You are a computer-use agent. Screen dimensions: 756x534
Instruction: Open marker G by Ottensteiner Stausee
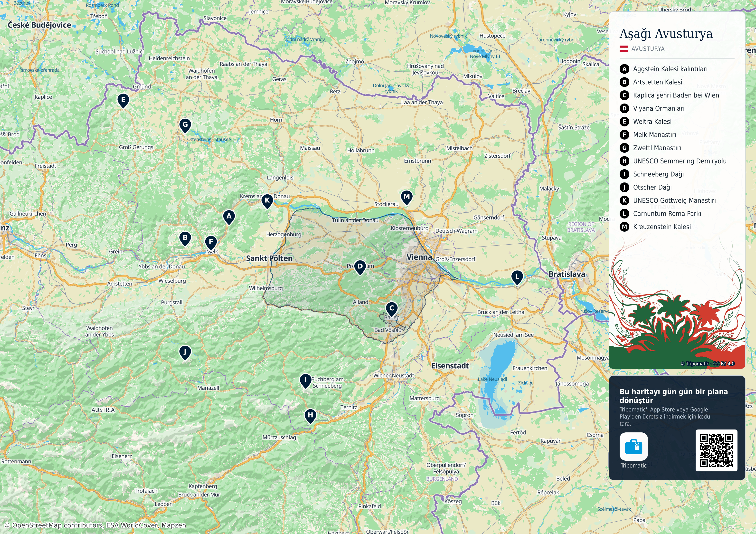point(185,125)
